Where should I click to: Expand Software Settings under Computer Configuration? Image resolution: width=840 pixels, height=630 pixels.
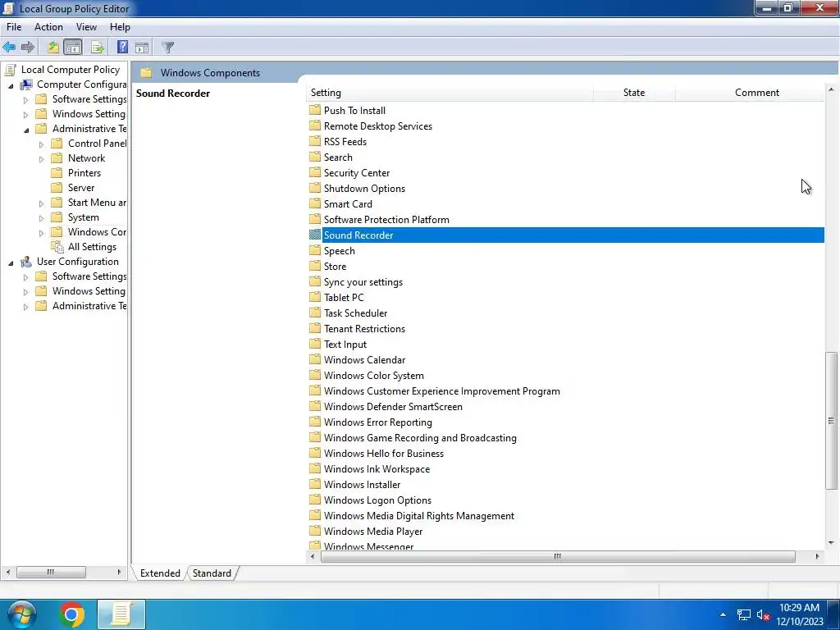[x=25, y=100]
